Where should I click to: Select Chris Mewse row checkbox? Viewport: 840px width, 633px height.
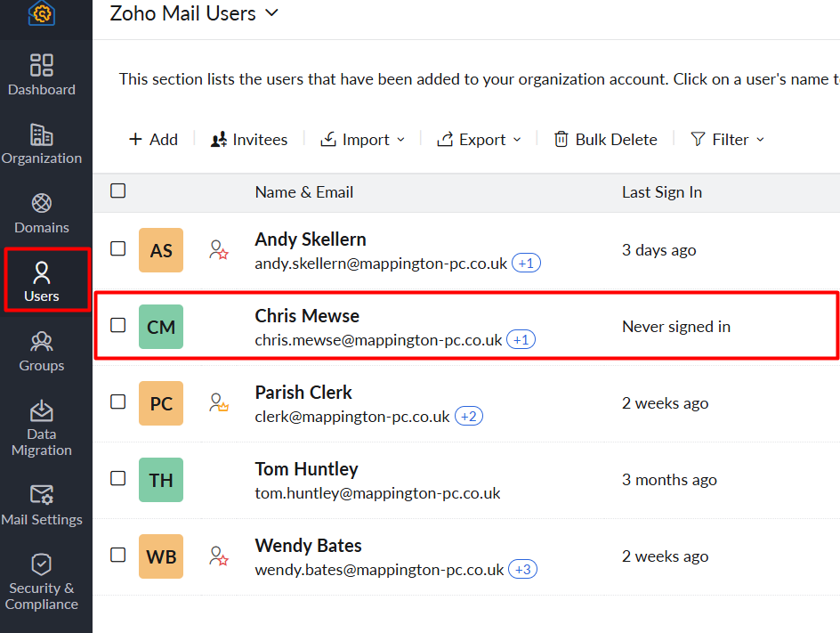(x=118, y=325)
